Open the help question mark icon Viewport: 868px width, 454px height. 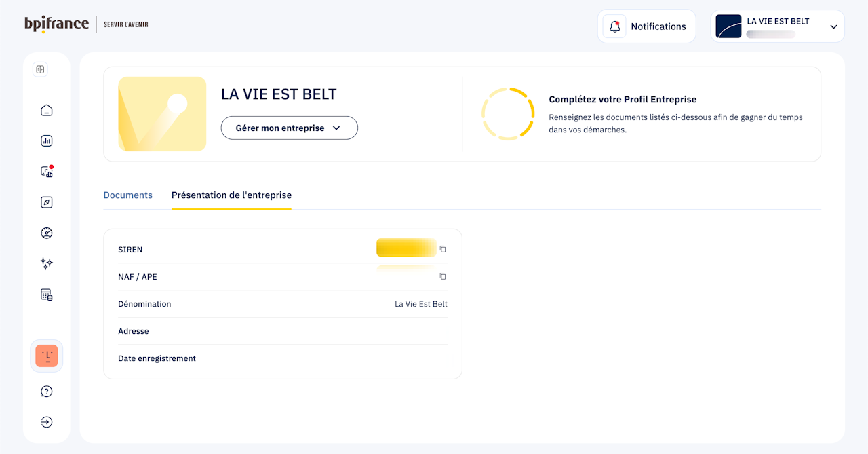(47, 392)
